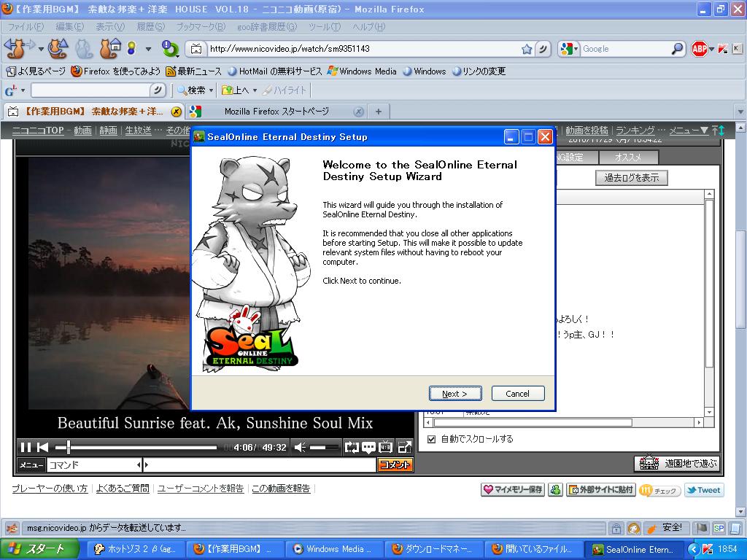The height and width of the screenshot is (560, 747).
Task: Click the orange コメント submit button
Action: tap(395, 464)
